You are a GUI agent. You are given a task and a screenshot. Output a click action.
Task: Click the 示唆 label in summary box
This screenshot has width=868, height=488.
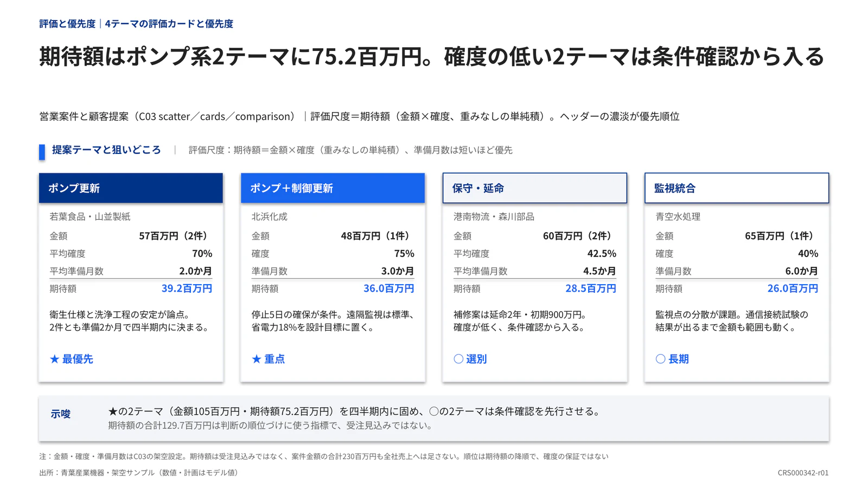coord(61,414)
